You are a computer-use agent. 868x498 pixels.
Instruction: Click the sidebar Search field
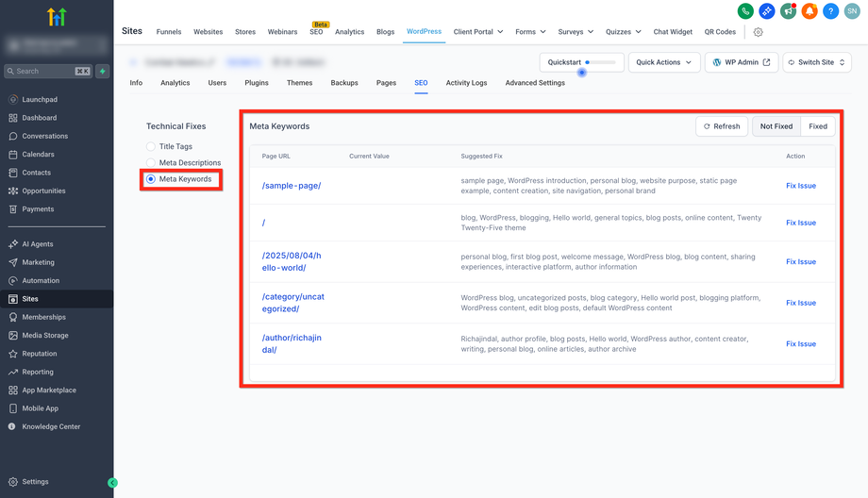click(48, 71)
